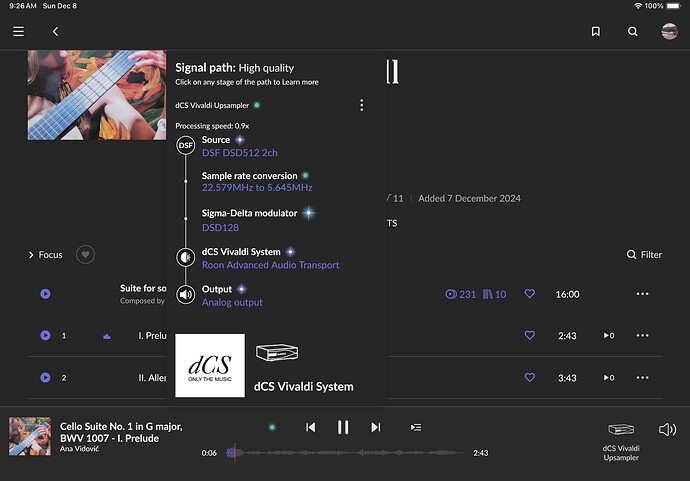Click the dCS Vivaldi System quality star

290,252
